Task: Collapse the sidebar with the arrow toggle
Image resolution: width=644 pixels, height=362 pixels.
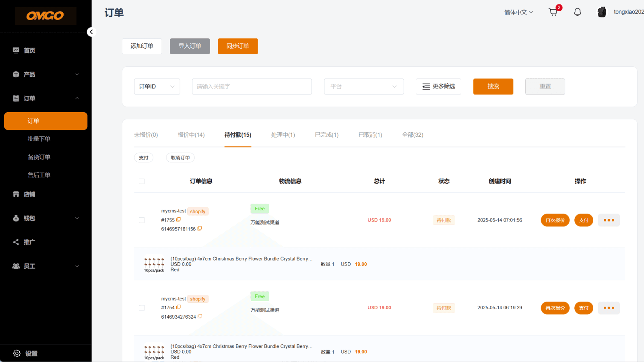Action: tap(91, 32)
